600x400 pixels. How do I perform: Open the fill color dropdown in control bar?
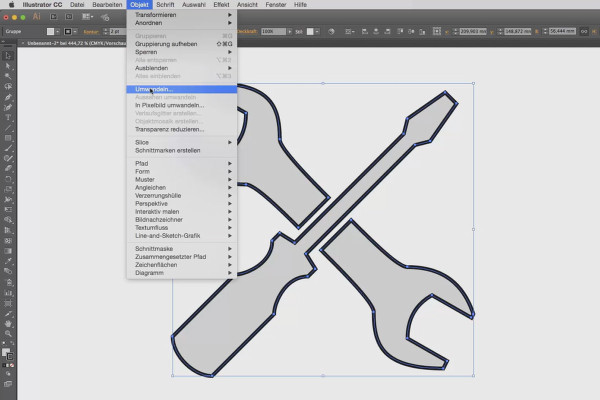(57, 31)
